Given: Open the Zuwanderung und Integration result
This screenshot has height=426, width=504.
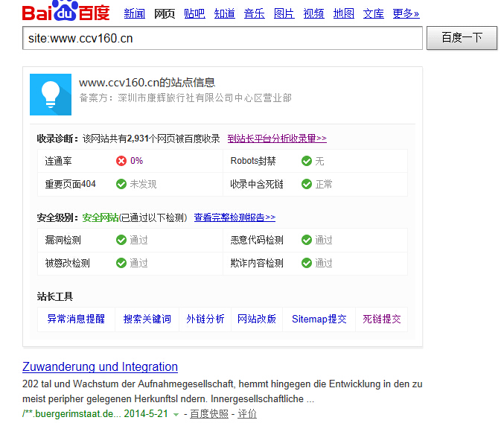Looking at the screenshot, I should pyautogui.click(x=100, y=367).
